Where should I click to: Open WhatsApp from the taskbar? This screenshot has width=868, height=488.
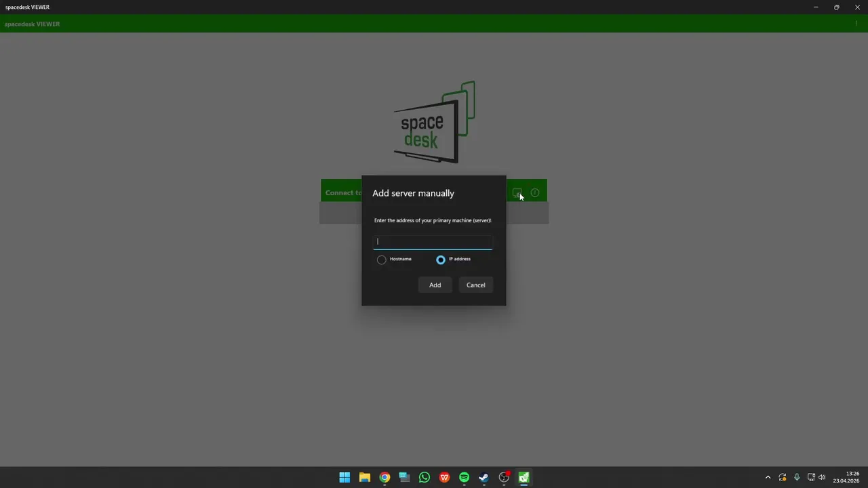[x=425, y=477]
